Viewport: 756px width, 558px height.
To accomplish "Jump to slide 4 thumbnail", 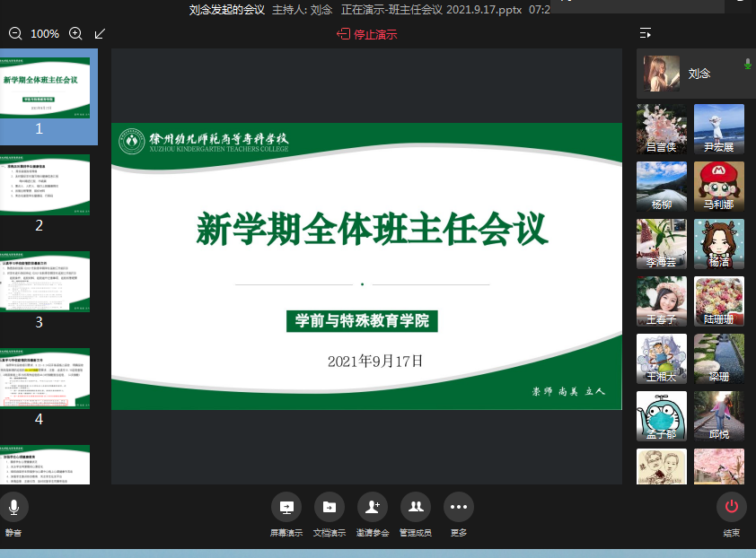I will pyautogui.click(x=45, y=378).
